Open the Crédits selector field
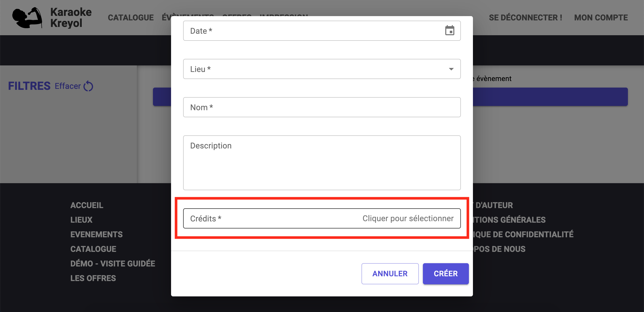 coord(322,218)
